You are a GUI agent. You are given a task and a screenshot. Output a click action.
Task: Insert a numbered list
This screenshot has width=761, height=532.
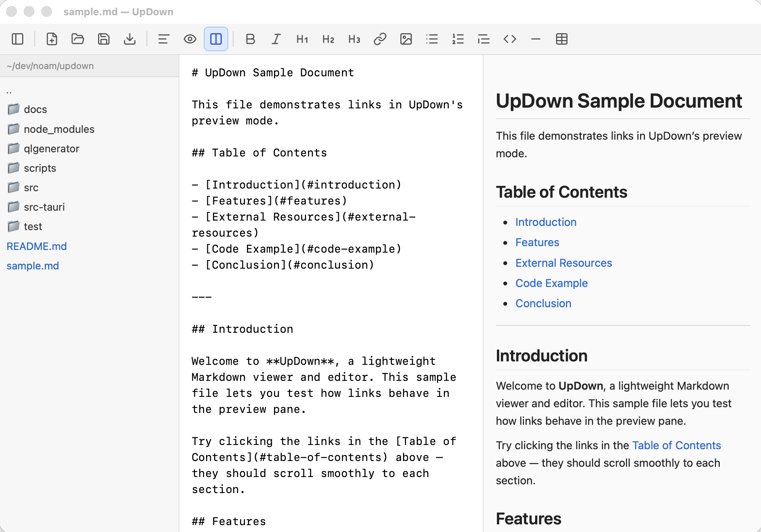point(458,39)
